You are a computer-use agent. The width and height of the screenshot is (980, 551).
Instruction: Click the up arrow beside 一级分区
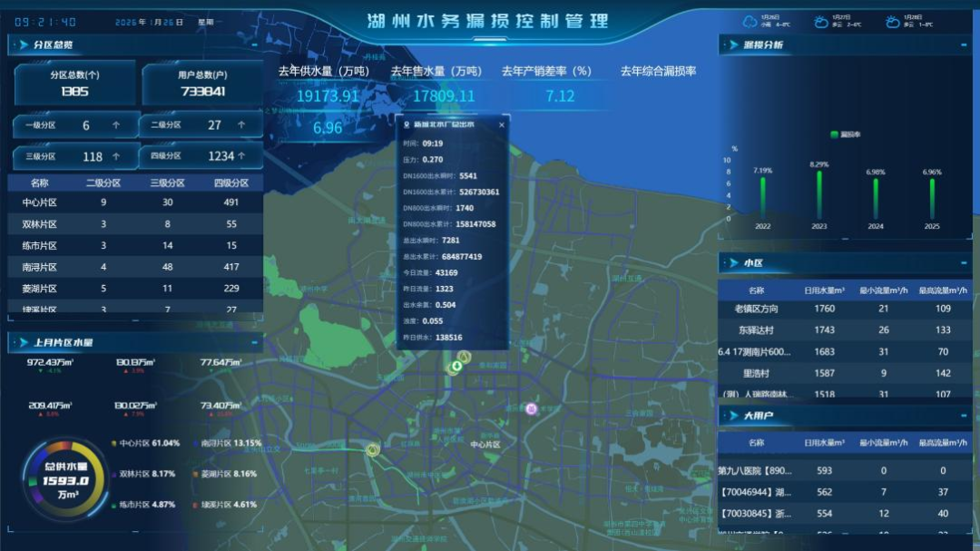coord(115,125)
